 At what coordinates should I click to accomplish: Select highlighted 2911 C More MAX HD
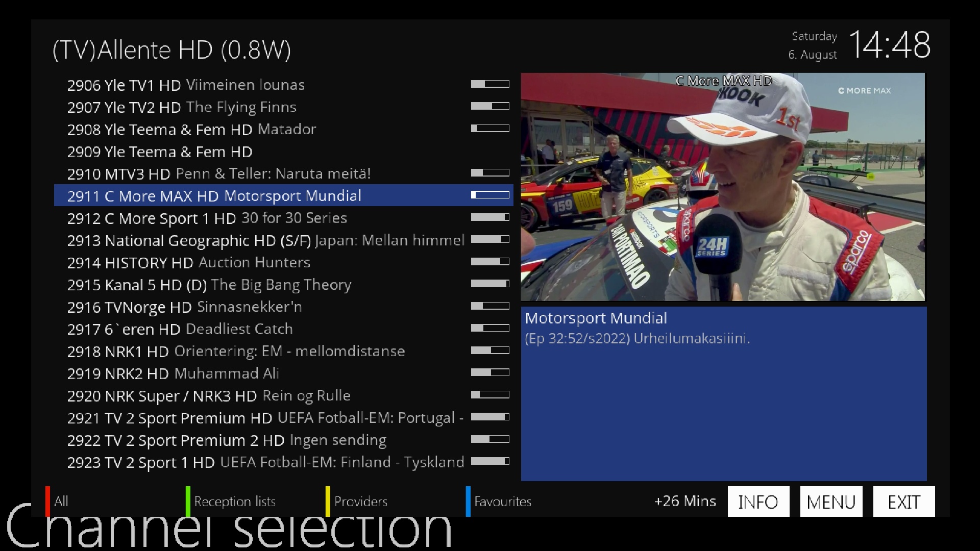283,195
